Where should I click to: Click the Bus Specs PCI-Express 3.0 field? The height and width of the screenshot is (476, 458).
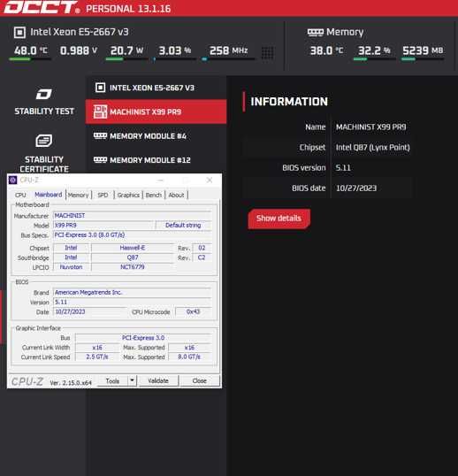coord(133,235)
